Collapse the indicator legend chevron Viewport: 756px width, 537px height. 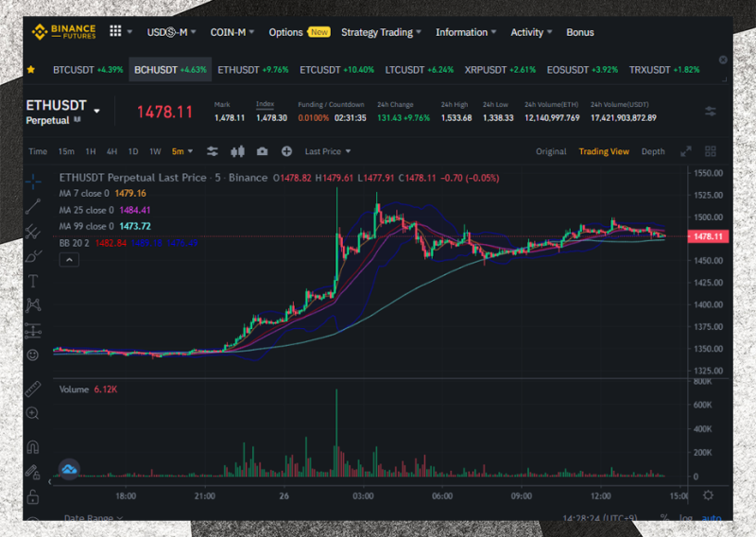click(x=69, y=260)
